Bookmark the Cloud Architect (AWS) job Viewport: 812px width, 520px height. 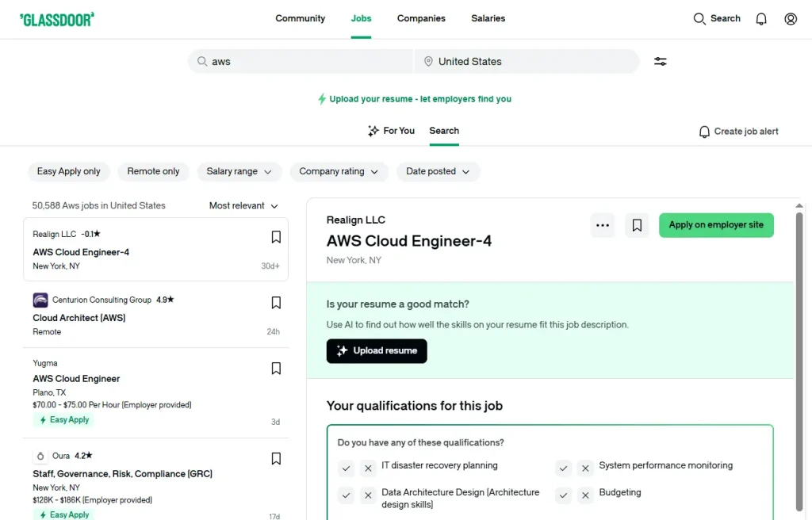(276, 303)
